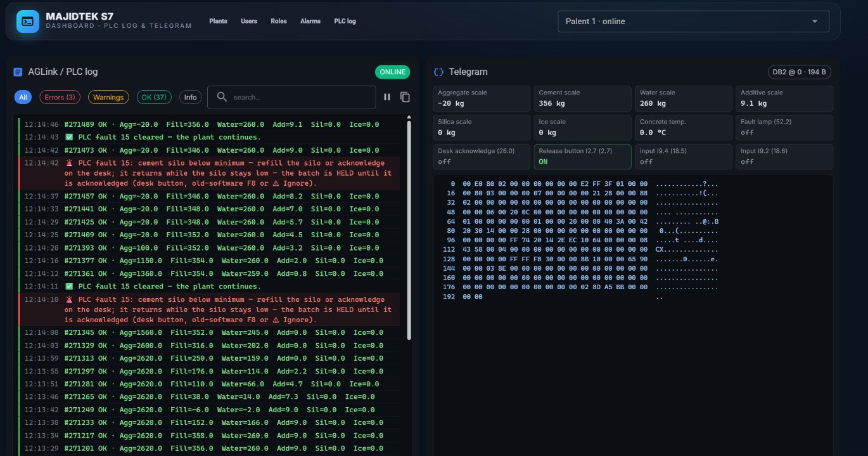
Task: Click log entry #271249 with Fill=-6.0
Action: point(209,410)
